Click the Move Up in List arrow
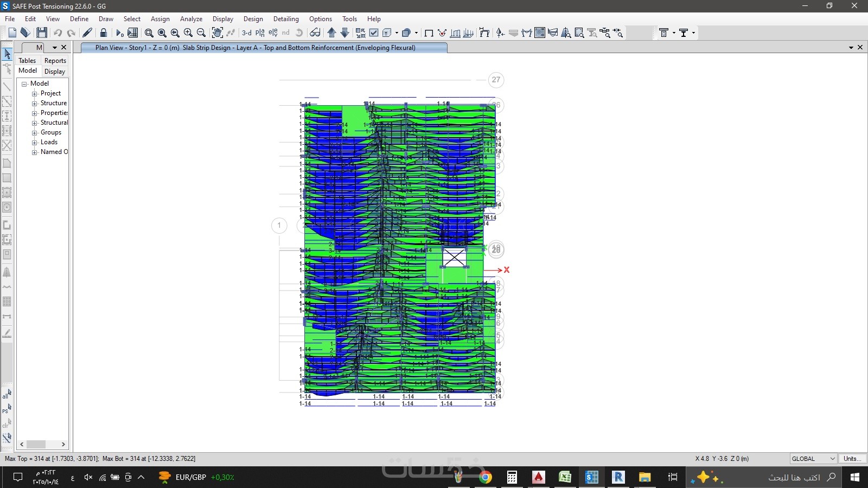Image resolution: width=868 pixels, height=488 pixels. point(331,33)
